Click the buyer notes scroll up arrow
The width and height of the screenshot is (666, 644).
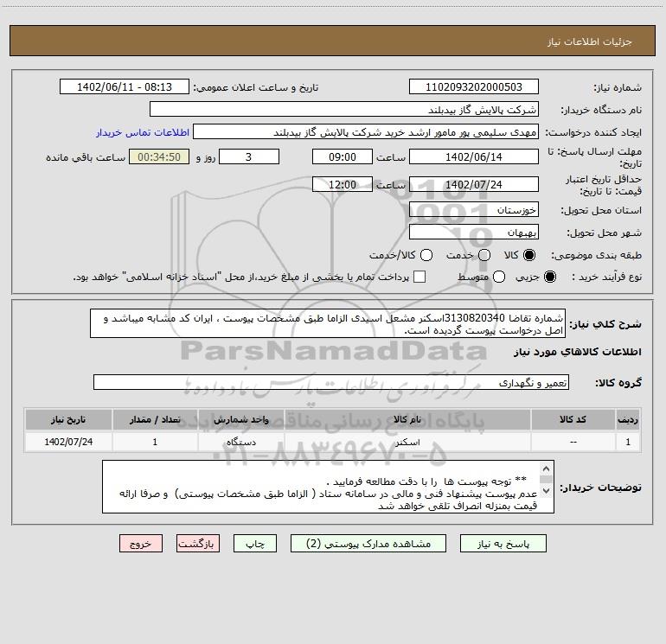tap(547, 469)
